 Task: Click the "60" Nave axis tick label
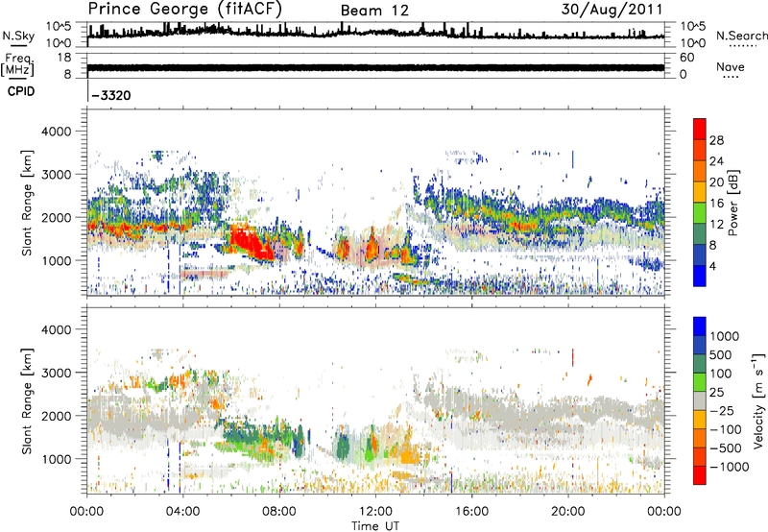pyautogui.click(x=686, y=58)
